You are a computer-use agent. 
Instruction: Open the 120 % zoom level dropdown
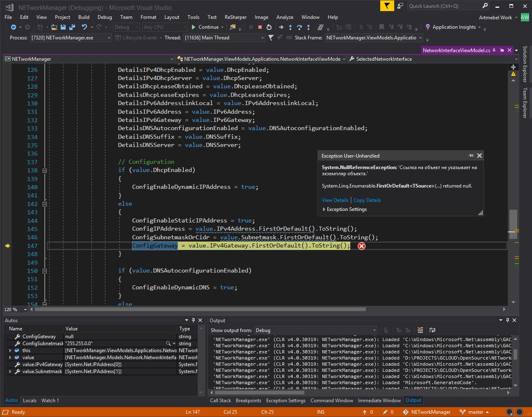tap(16, 309)
